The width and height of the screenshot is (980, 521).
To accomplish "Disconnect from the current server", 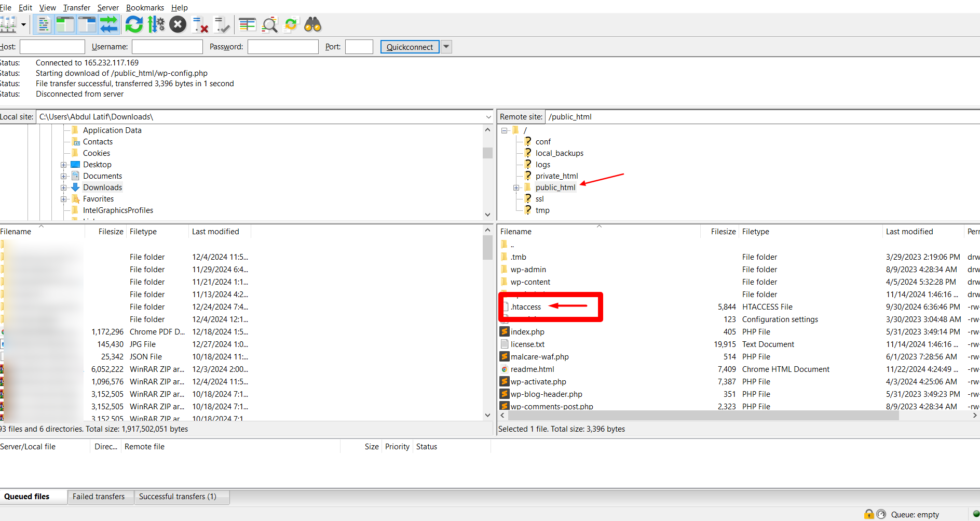I will tap(200, 24).
